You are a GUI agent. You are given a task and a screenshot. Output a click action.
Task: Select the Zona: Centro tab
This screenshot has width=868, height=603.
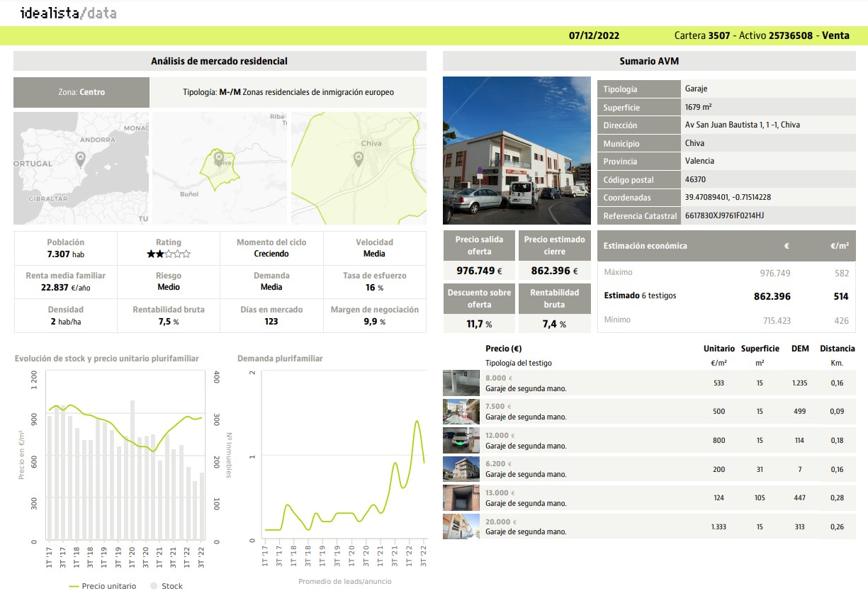(81, 92)
